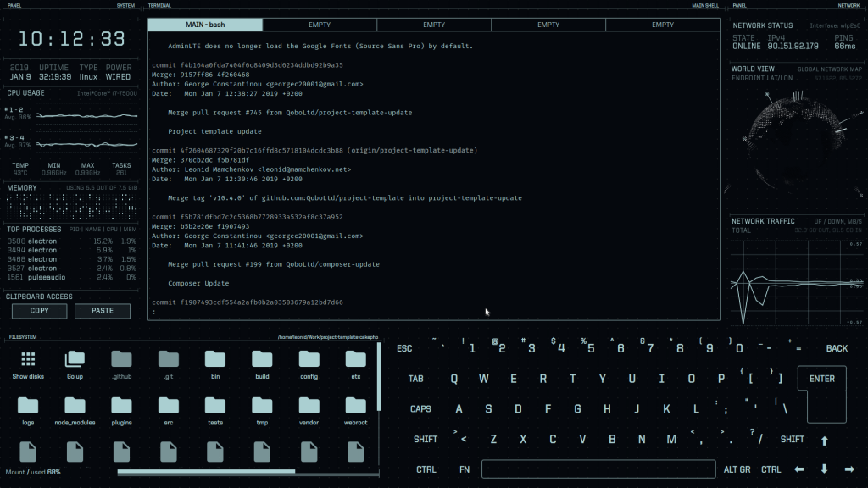Viewport: 868px width, 488px height.
Task: Click the 'Composer Update' commit message
Action: [x=198, y=283]
